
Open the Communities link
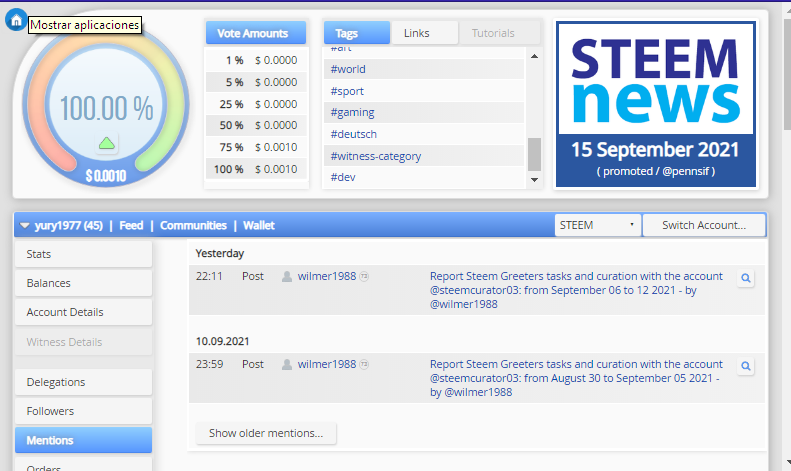pos(193,225)
